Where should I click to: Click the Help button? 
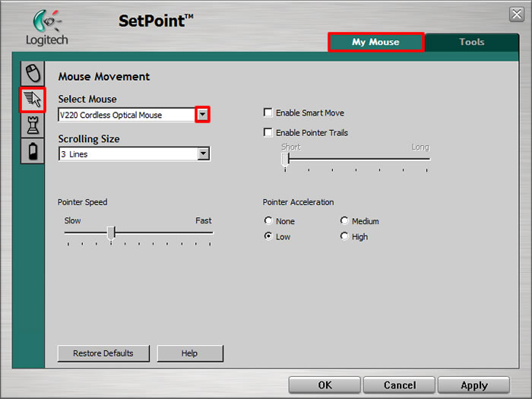189,353
